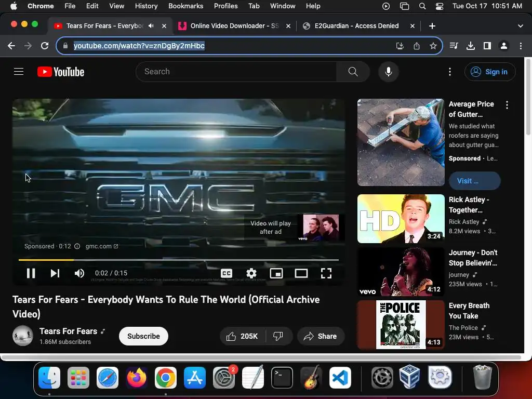This screenshot has height=399, width=532.
Task: Reload the page
Action: (45, 46)
